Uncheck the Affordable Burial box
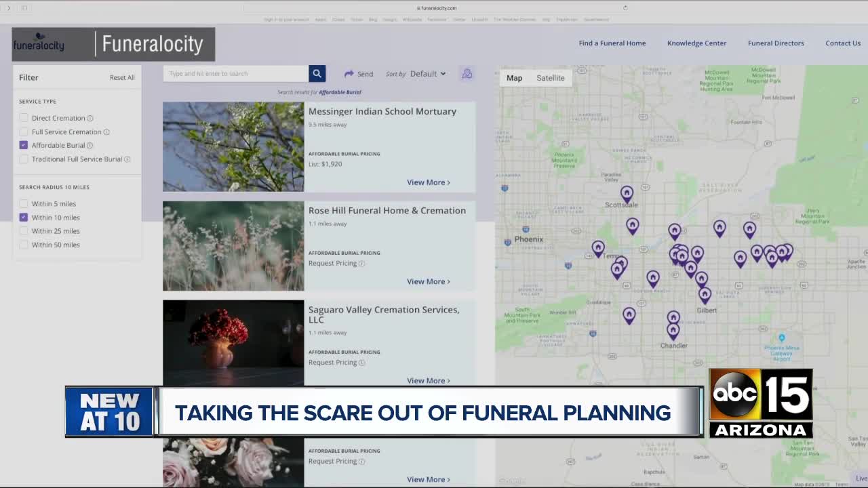This screenshot has height=488, width=868. click(24, 145)
